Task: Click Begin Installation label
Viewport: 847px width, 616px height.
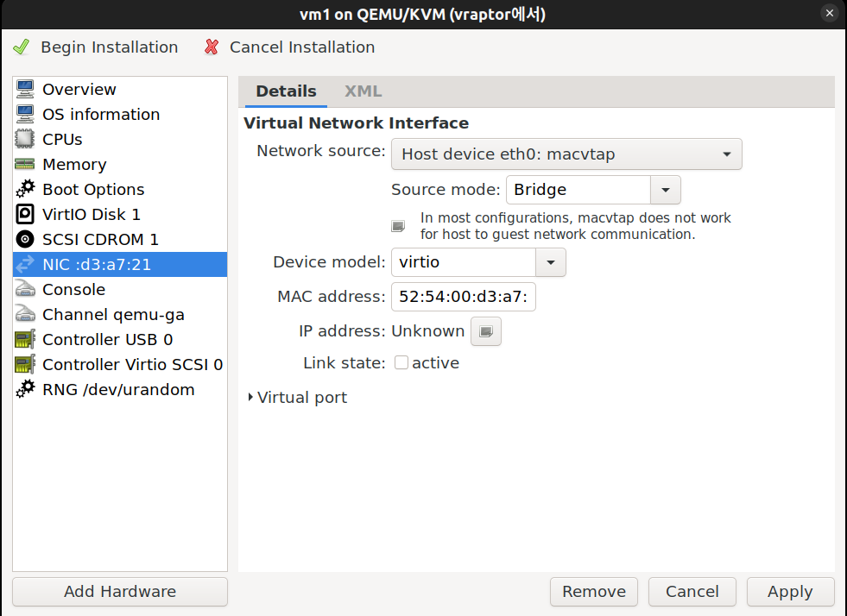Action: click(110, 47)
